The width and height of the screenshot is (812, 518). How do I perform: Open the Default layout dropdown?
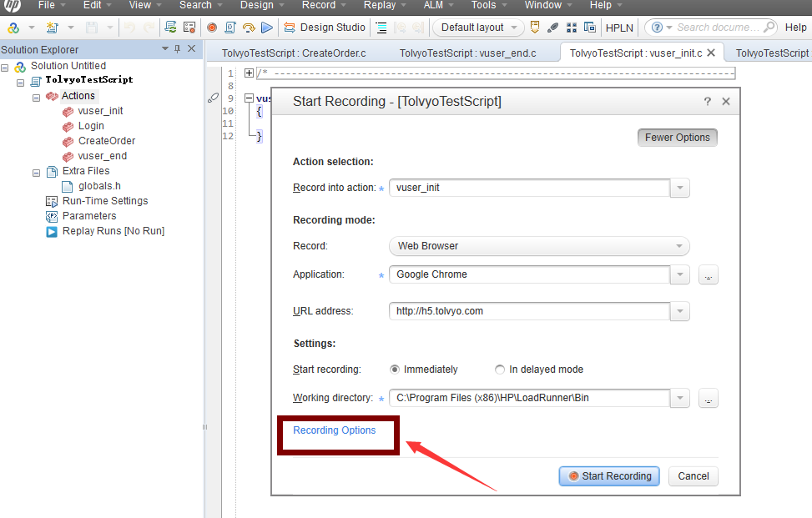[x=477, y=28]
